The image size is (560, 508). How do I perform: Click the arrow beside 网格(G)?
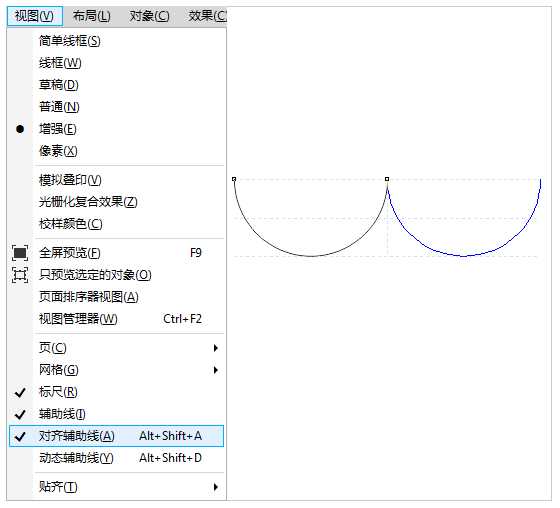[x=215, y=370]
